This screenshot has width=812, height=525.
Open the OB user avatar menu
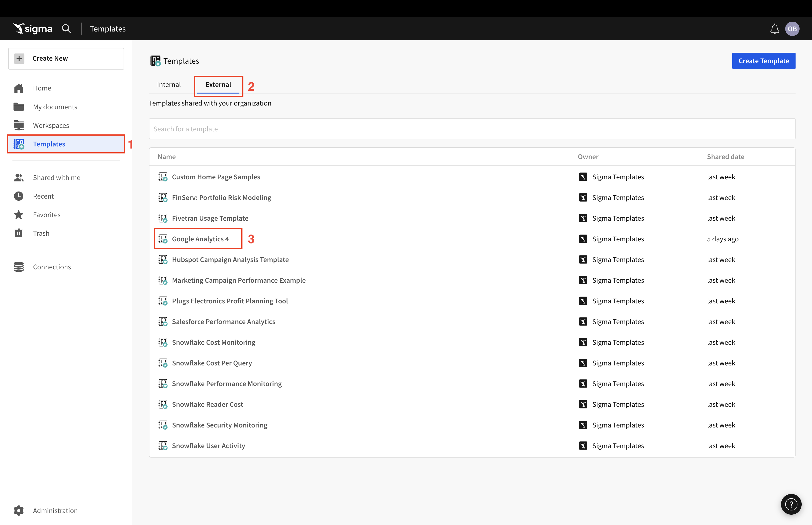(792, 29)
